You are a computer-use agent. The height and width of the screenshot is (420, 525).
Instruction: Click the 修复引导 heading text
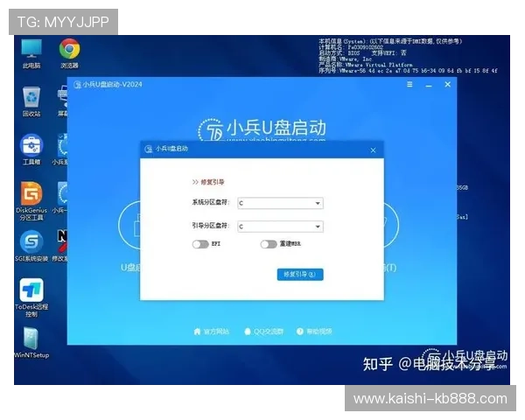[x=213, y=182]
